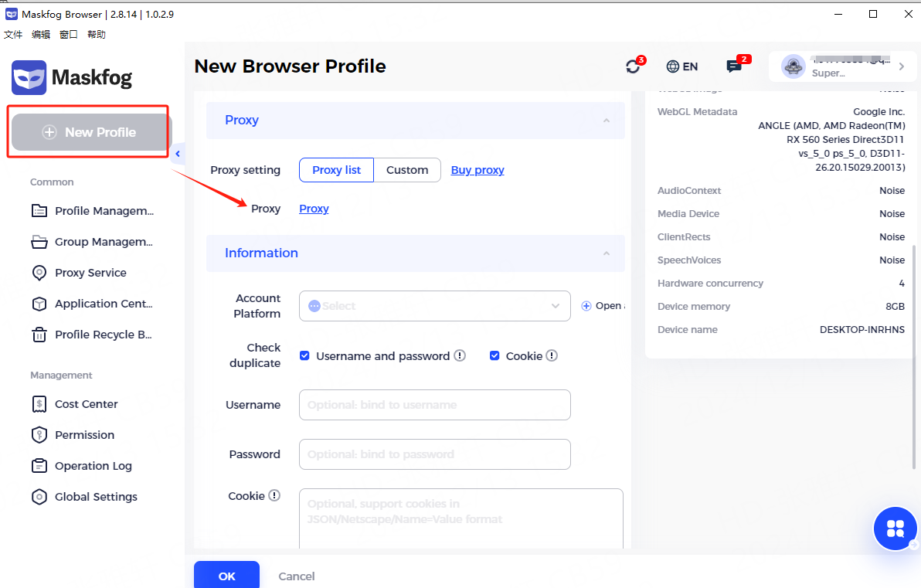Click the Username input field
921x588 pixels.
(434, 405)
